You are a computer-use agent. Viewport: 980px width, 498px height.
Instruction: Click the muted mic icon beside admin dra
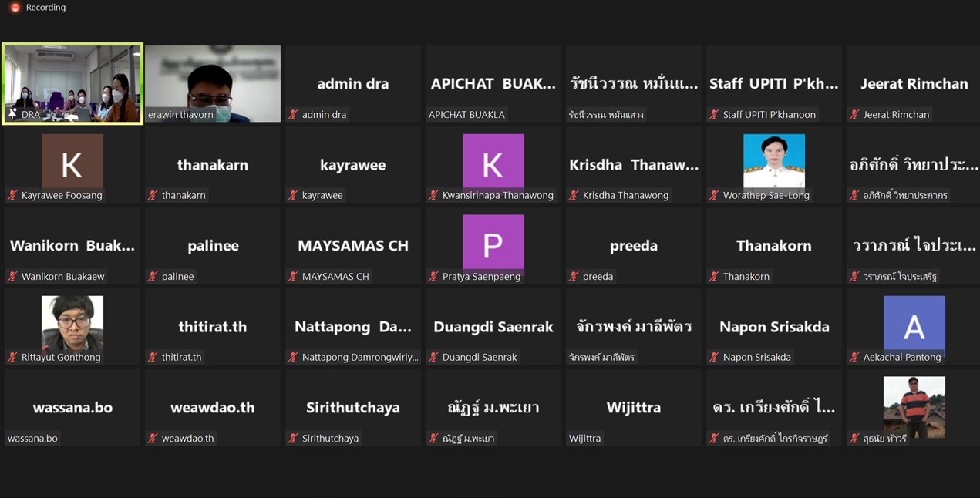tap(293, 115)
